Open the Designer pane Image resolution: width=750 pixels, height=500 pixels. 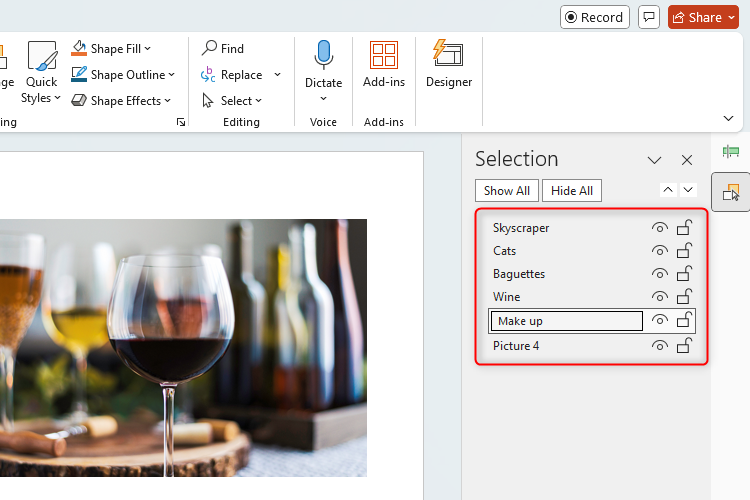449,65
